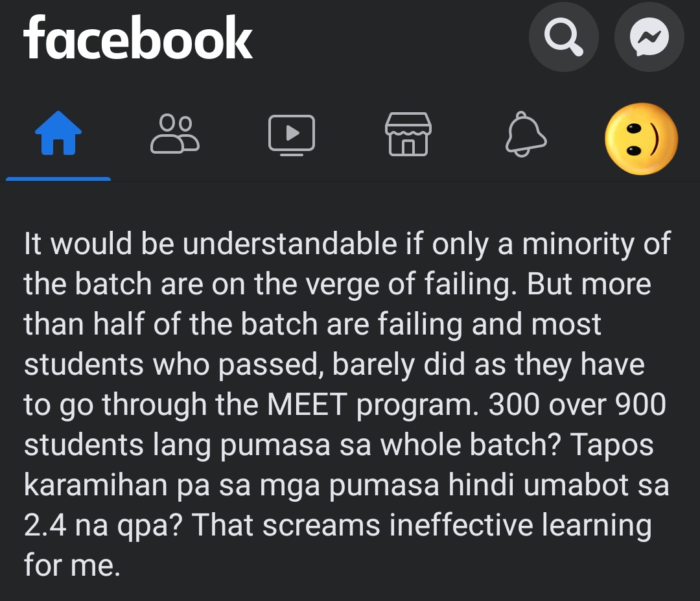Tap the sentence "That screams ineffective learning"

(422, 525)
